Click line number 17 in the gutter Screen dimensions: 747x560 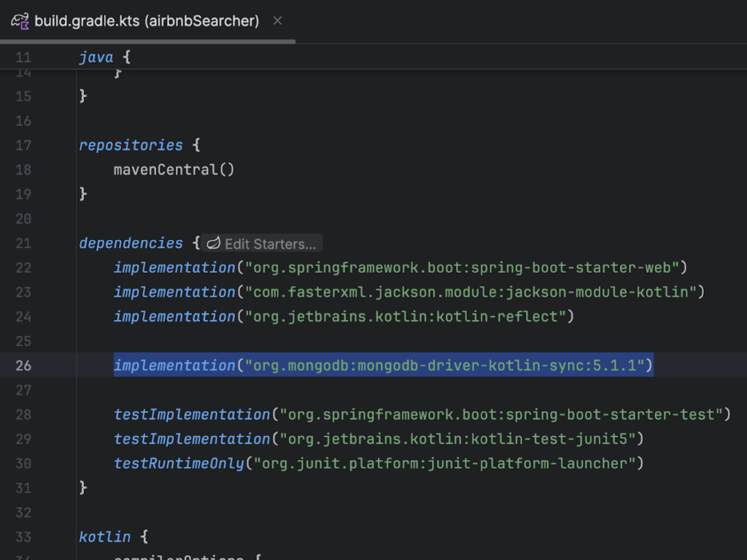pyautogui.click(x=23, y=145)
